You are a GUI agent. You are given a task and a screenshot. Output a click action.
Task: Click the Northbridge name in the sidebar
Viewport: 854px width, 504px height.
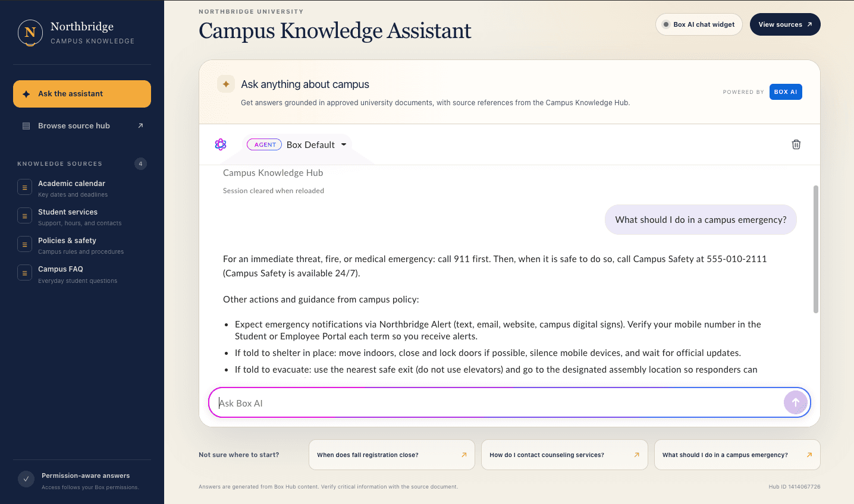click(82, 27)
